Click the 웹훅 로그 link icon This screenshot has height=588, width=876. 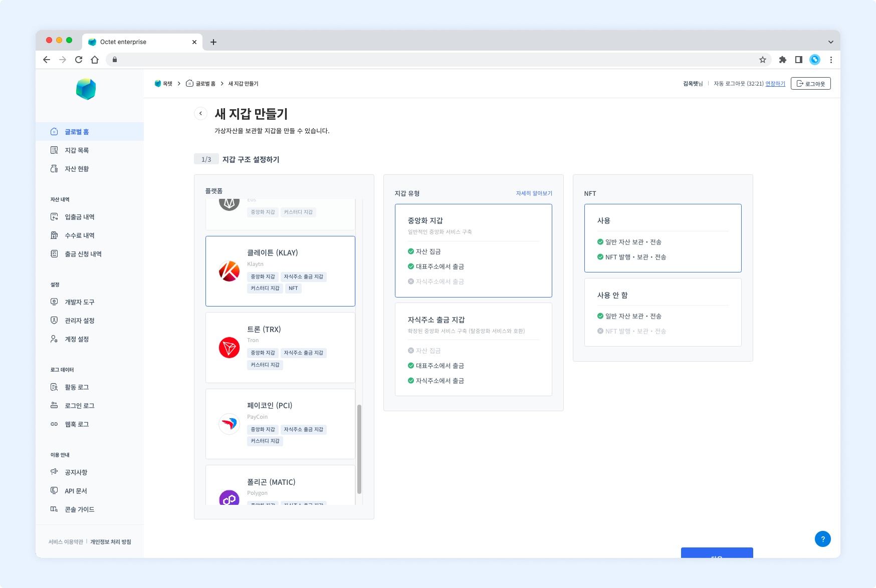click(x=54, y=424)
